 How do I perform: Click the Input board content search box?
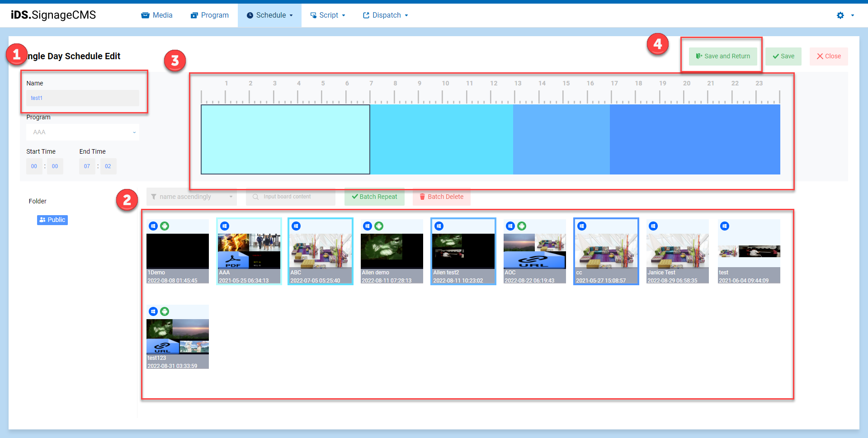(291, 197)
